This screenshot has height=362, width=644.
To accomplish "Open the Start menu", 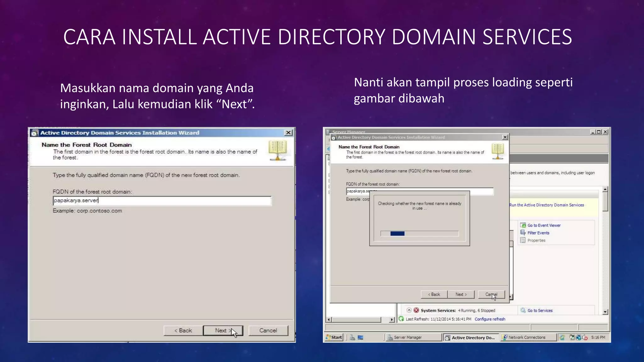I will tap(334, 337).
